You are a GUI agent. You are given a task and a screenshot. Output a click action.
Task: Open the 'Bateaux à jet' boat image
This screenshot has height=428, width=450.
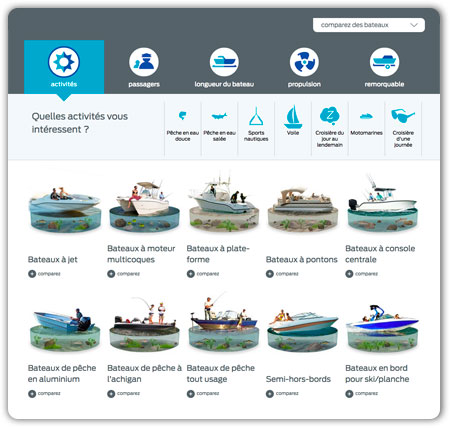65,210
